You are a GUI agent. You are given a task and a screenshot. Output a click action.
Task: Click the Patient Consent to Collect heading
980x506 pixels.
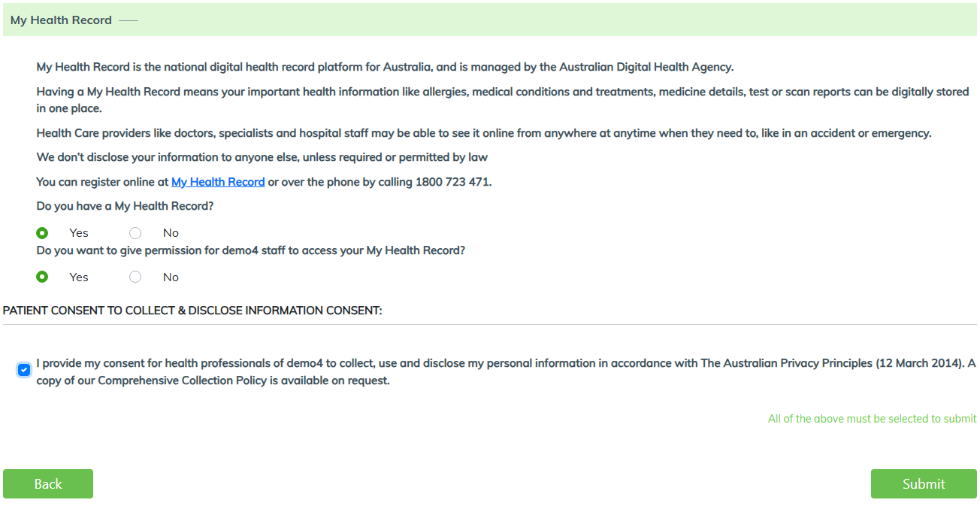coord(192,311)
